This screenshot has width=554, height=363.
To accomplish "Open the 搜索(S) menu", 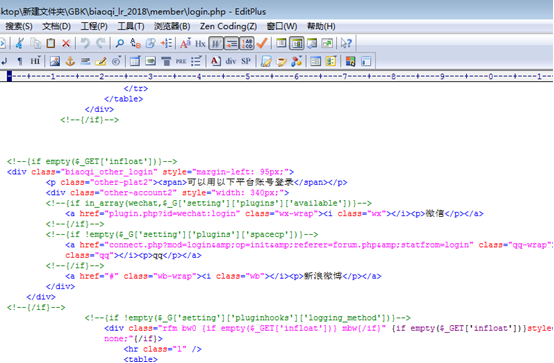I will click(x=19, y=27).
